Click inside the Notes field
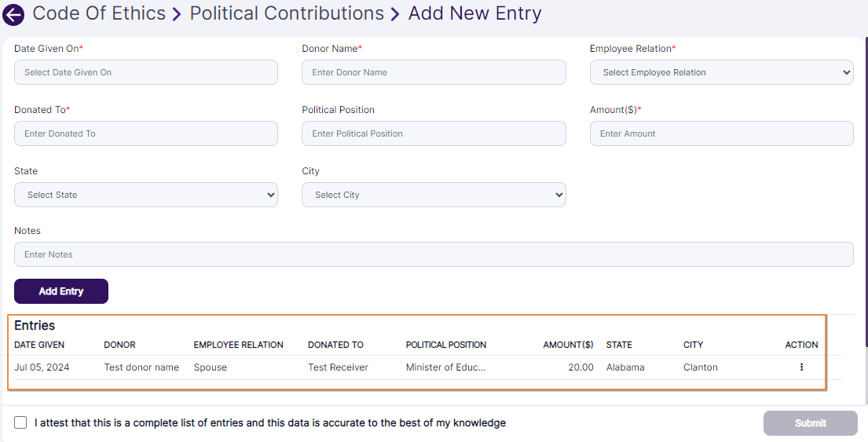 (x=434, y=254)
